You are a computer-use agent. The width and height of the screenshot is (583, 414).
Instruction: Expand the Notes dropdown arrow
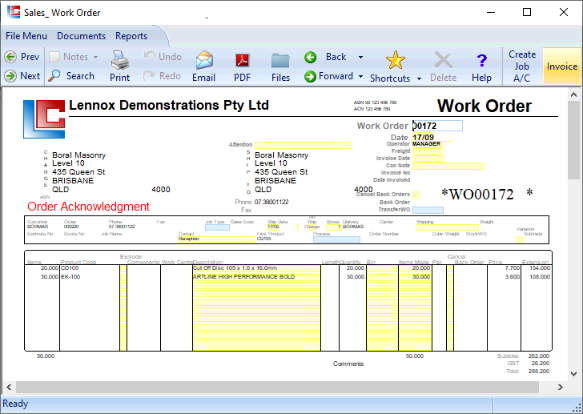click(96, 57)
